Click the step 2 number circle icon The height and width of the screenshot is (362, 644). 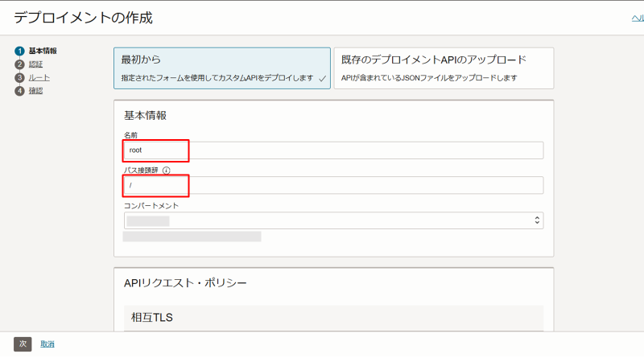click(19, 64)
